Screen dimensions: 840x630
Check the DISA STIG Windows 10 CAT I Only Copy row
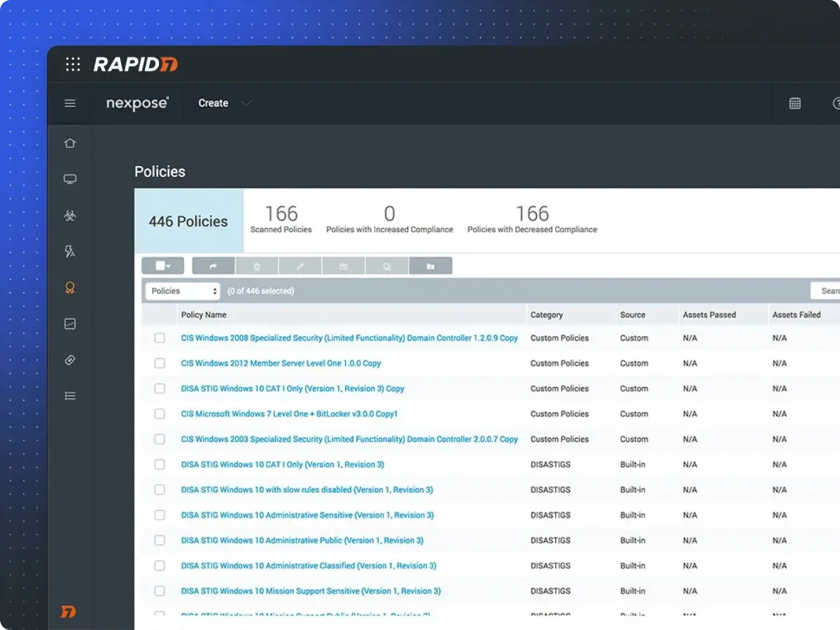(160, 388)
